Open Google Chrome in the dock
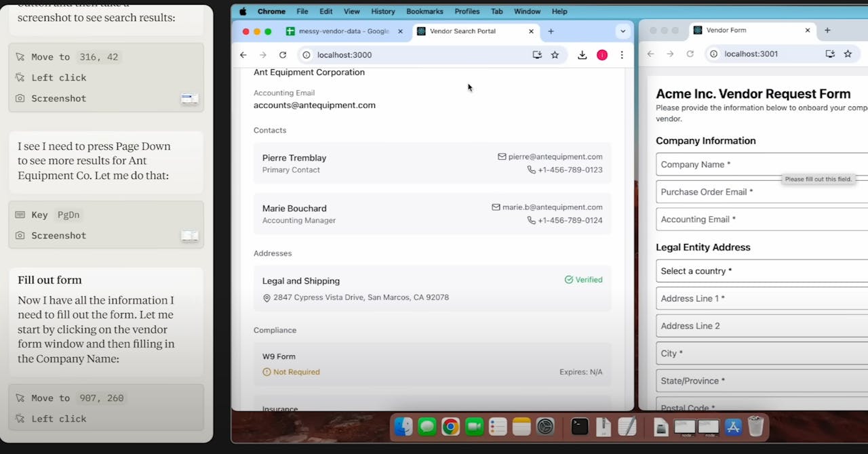The width and height of the screenshot is (868, 454). pos(450,426)
